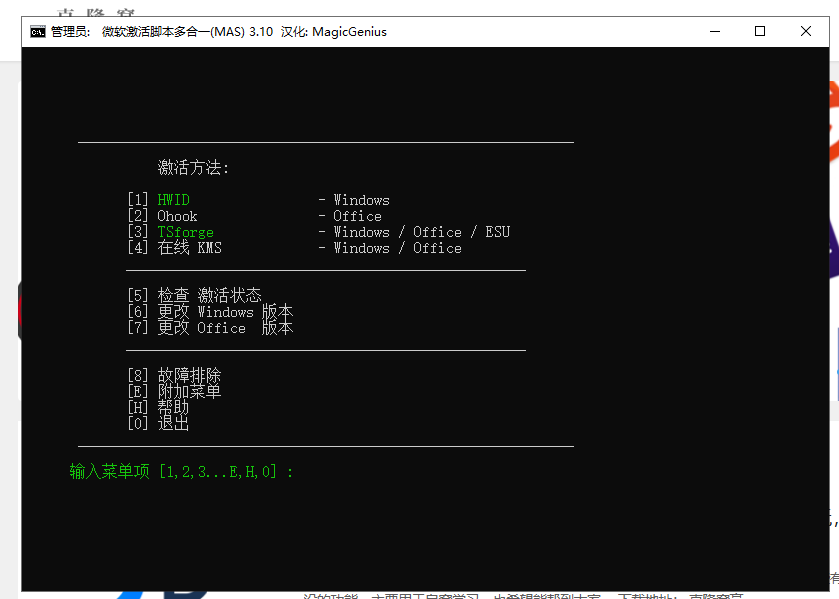Click 更改 Office 版本 option

(x=225, y=328)
